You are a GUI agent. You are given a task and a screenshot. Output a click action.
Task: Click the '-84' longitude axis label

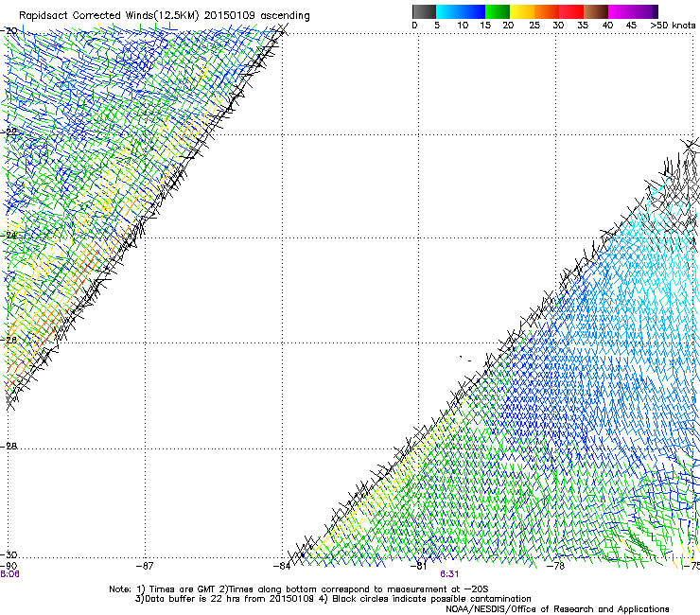coord(282,566)
